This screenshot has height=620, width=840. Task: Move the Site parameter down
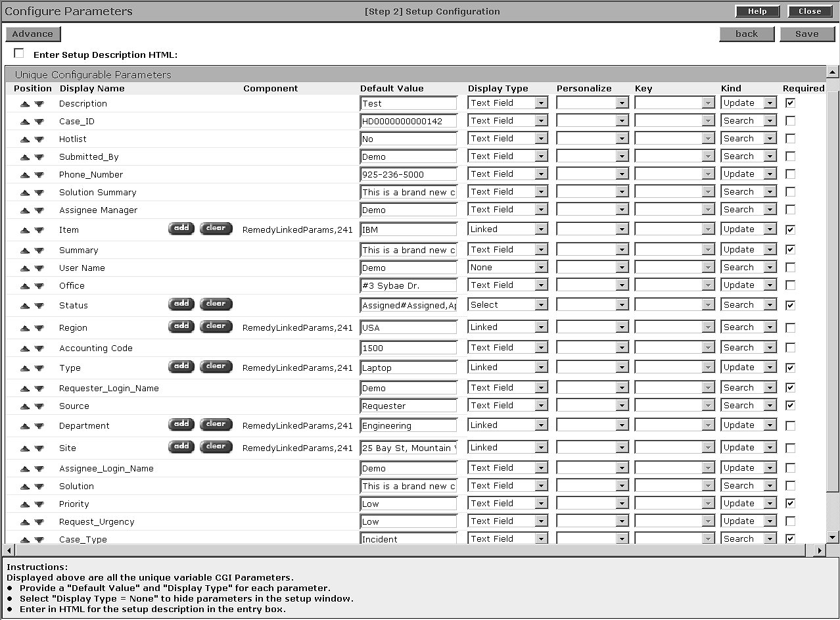[x=39, y=448]
